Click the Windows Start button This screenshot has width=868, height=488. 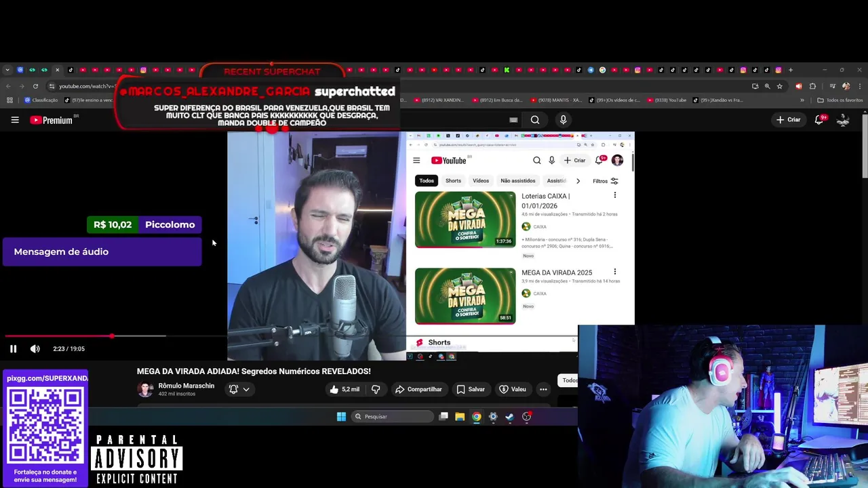pyautogui.click(x=341, y=417)
